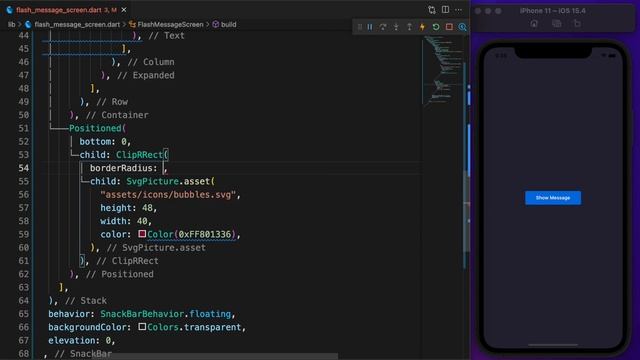Click the simulator Home button icon
This screenshot has height=360, width=640.
[x=534, y=24]
